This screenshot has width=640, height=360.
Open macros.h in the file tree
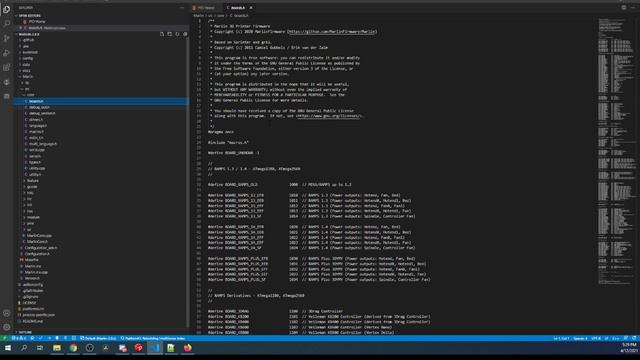point(36,132)
